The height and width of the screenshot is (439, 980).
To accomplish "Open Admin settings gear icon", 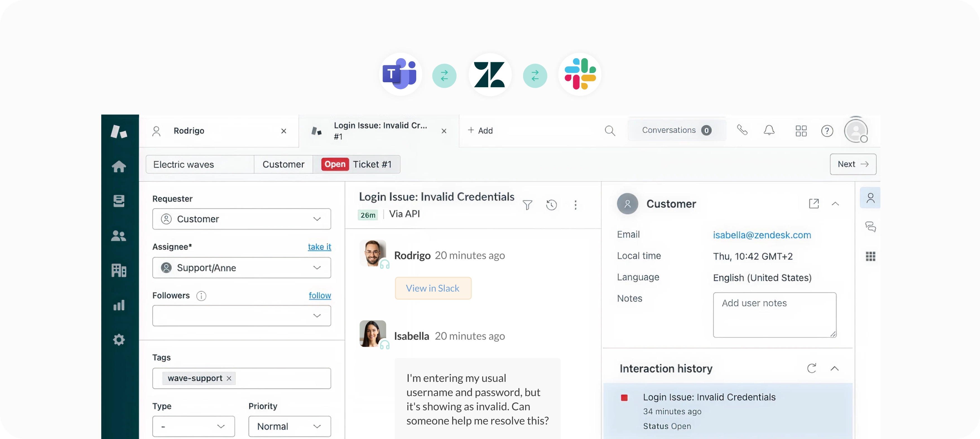I will pyautogui.click(x=119, y=340).
